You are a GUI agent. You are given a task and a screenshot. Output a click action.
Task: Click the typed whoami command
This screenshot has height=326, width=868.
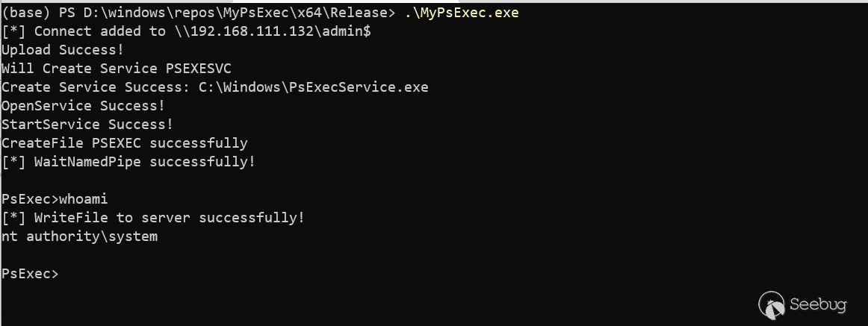84,199
